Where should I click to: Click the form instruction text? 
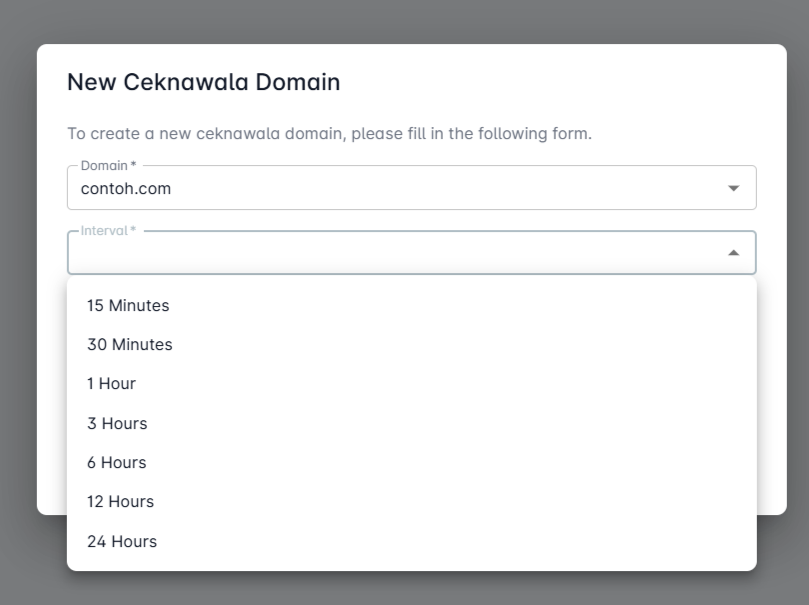tap(329, 133)
